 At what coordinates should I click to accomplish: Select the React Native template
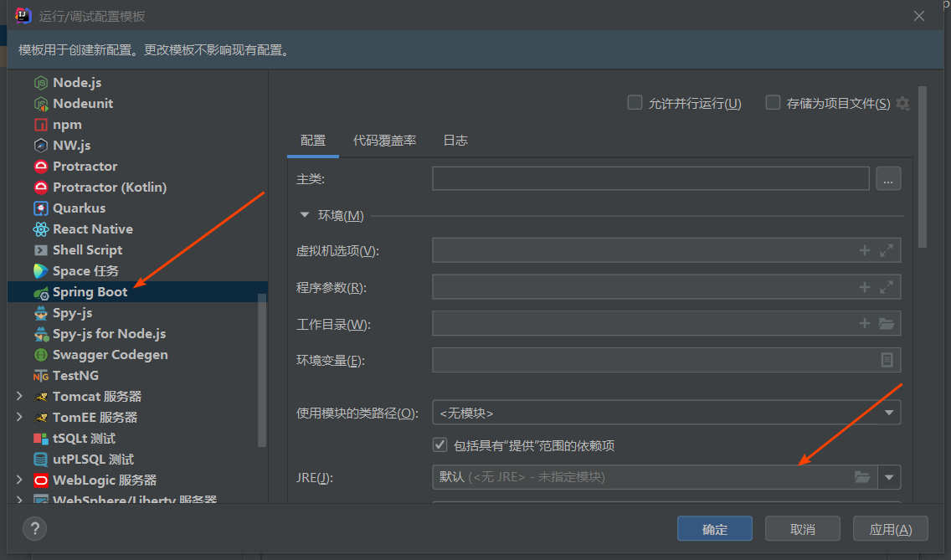[92, 229]
